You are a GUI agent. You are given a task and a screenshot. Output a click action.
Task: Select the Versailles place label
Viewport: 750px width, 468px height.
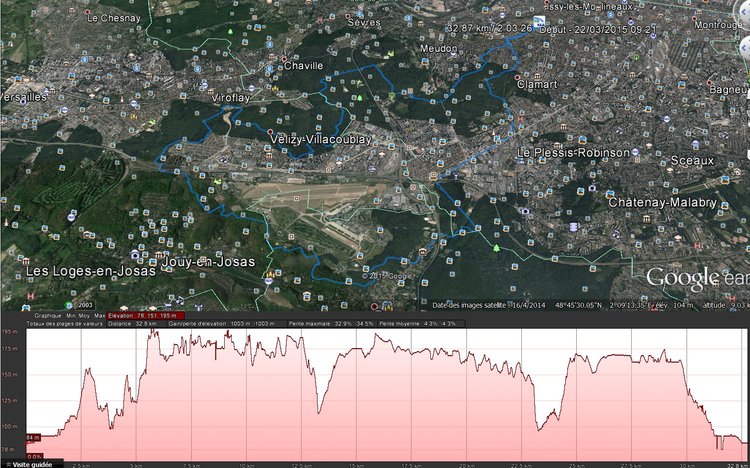(x=24, y=97)
